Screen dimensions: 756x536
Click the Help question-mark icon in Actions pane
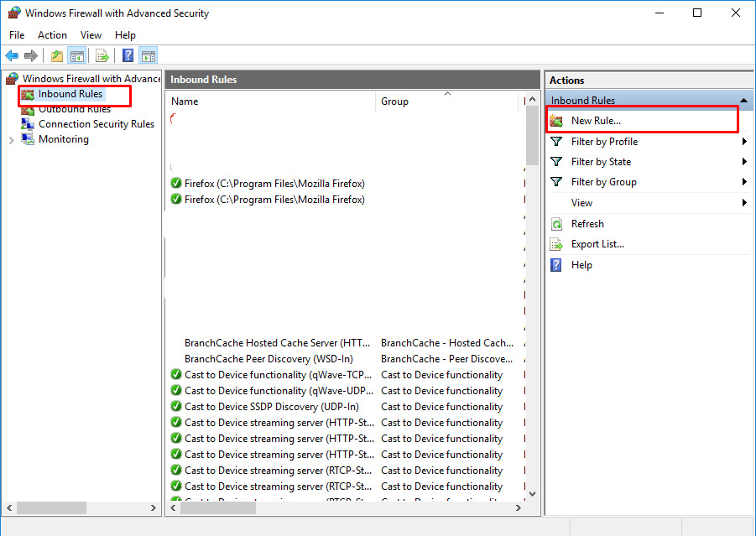tap(556, 265)
